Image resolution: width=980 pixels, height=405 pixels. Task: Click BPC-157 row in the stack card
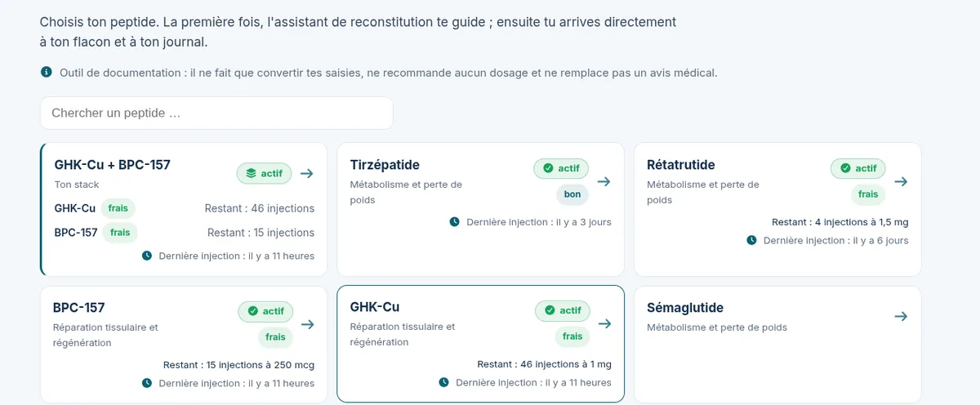185,233
